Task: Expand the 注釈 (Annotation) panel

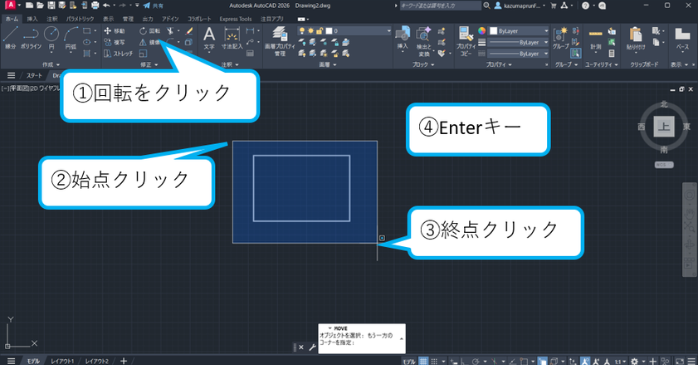Action: [230, 65]
